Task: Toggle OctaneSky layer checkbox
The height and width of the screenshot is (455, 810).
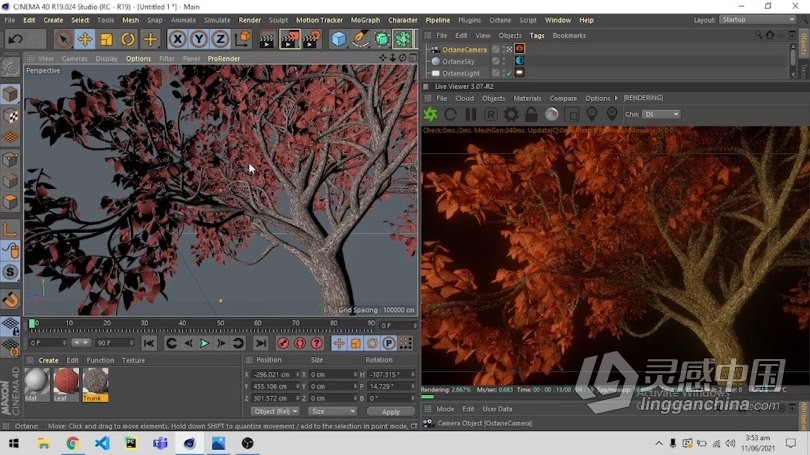Action: pos(495,61)
